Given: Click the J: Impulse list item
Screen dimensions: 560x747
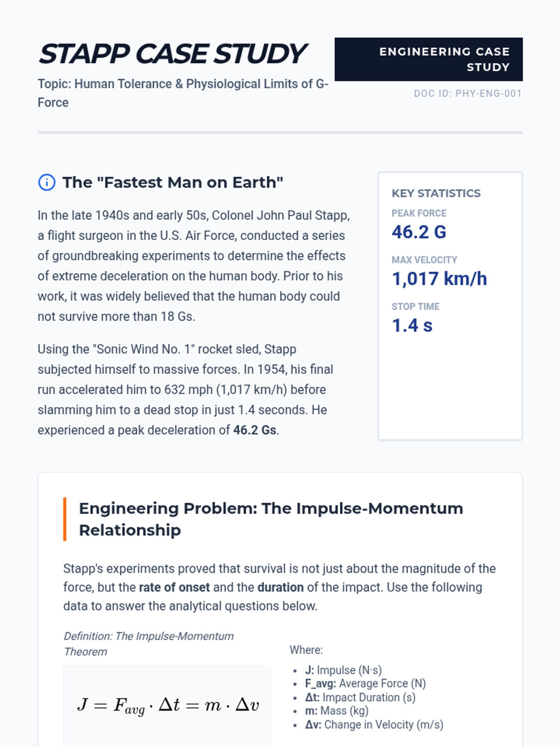Looking at the screenshot, I should (x=343, y=670).
